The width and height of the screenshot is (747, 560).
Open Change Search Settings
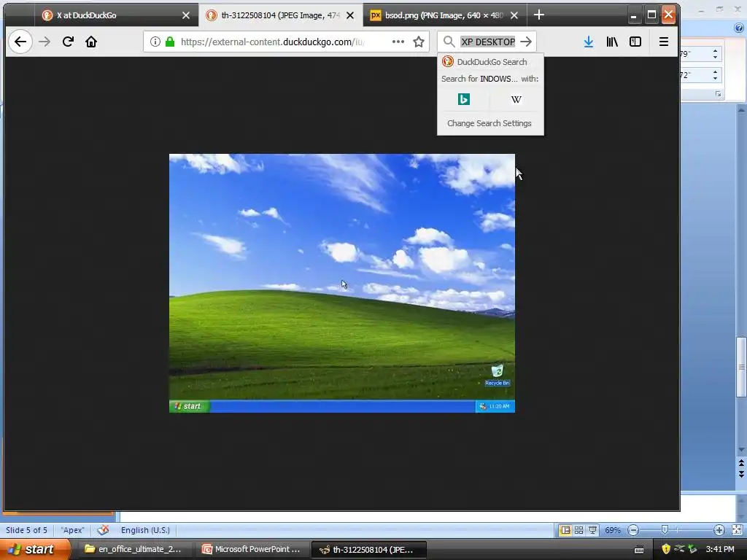coord(489,123)
